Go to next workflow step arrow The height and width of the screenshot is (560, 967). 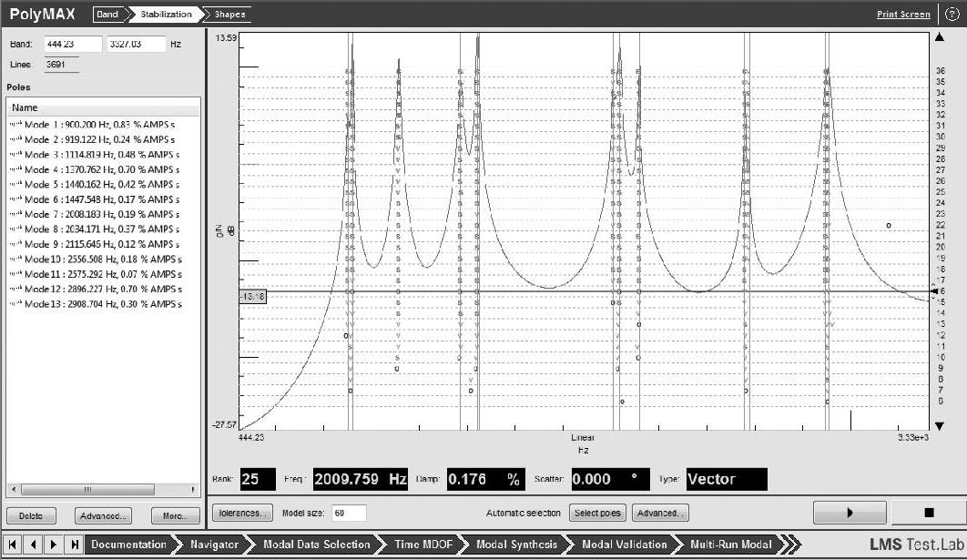pos(54,545)
